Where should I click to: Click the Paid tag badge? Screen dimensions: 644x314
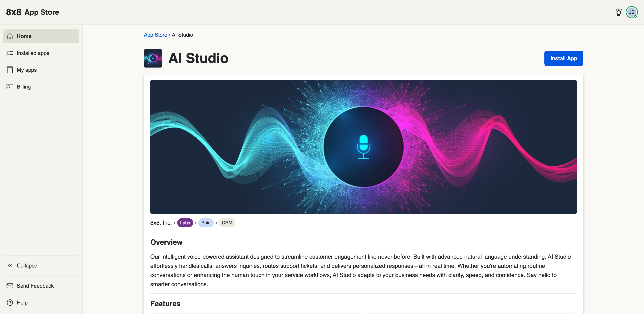coord(206,223)
